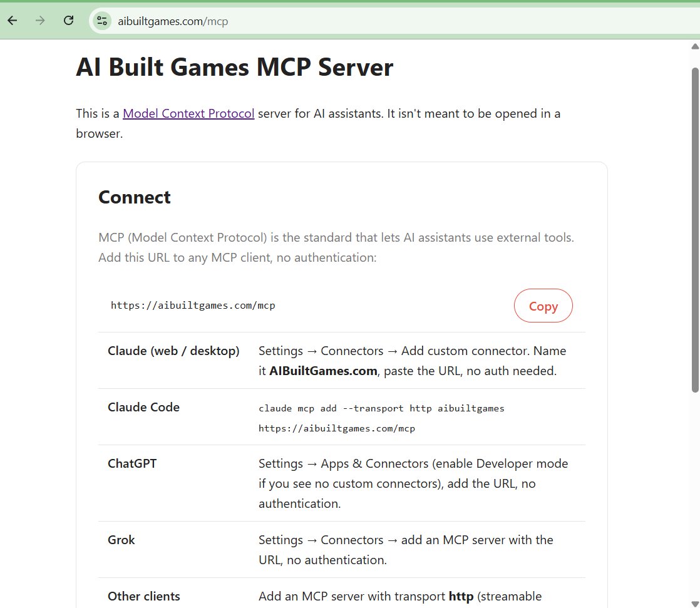Click the scrollbar down arrow
Image resolution: width=700 pixels, height=608 pixels.
pyautogui.click(x=695, y=604)
